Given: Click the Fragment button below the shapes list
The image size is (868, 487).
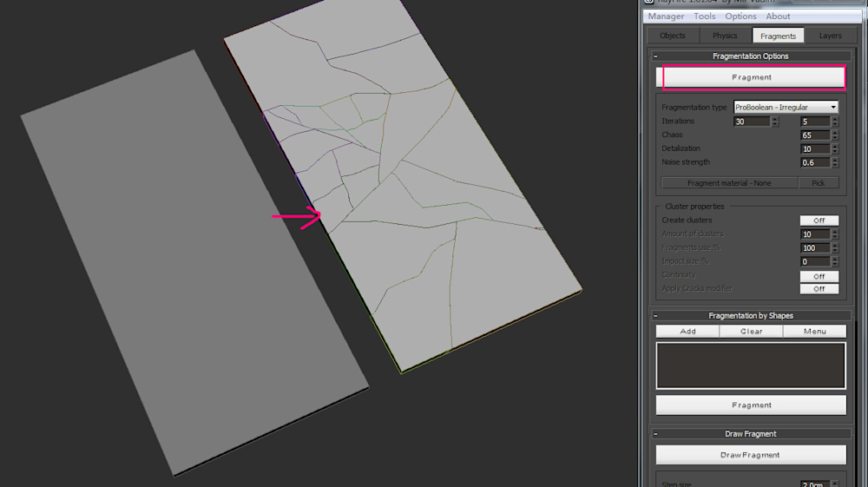Looking at the screenshot, I should [x=751, y=405].
